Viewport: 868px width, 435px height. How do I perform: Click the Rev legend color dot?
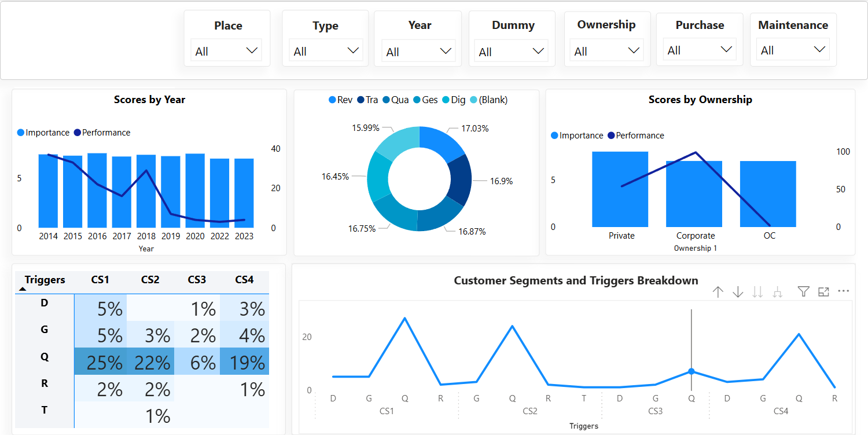pyautogui.click(x=333, y=100)
